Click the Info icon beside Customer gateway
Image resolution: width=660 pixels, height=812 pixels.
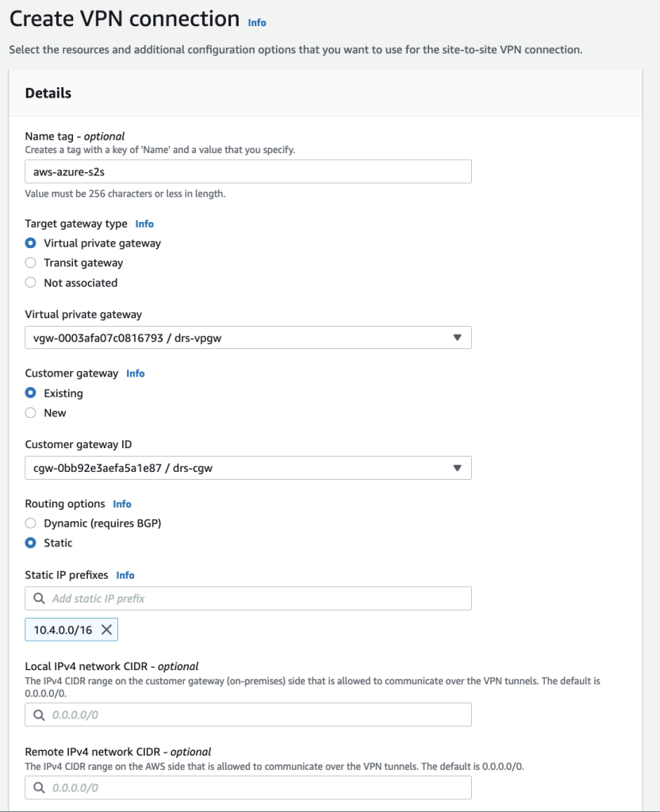pyautogui.click(x=135, y=373)
